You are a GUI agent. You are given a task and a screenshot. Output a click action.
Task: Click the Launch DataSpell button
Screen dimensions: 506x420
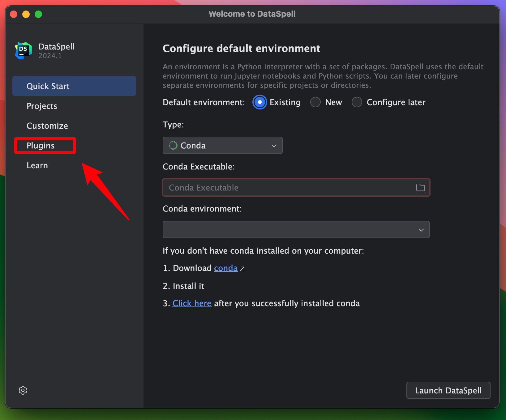click(448, 390)
